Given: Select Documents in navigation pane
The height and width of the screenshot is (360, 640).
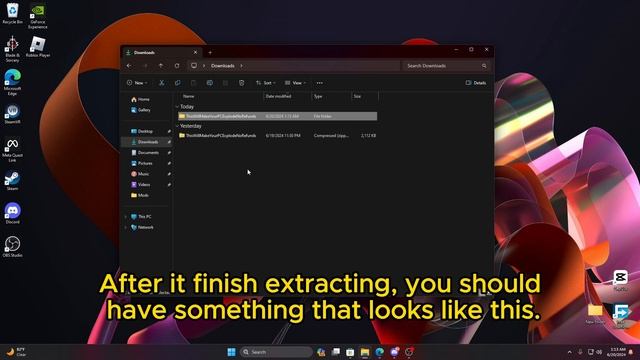Looking at the screenshot, I should [146, 152].
